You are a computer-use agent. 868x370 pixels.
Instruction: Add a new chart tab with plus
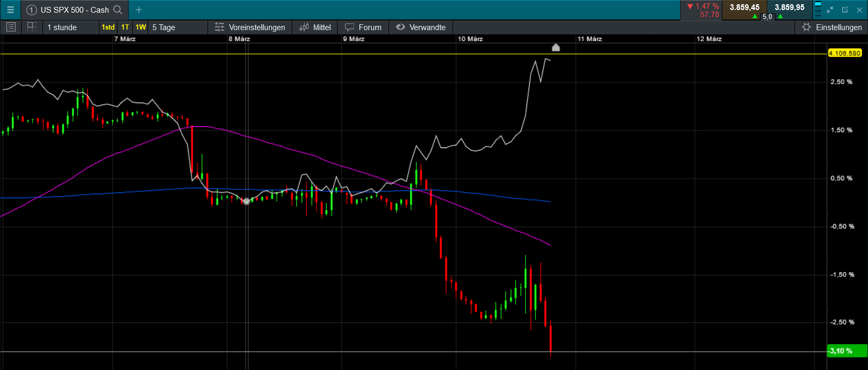[x=139, y=10]
